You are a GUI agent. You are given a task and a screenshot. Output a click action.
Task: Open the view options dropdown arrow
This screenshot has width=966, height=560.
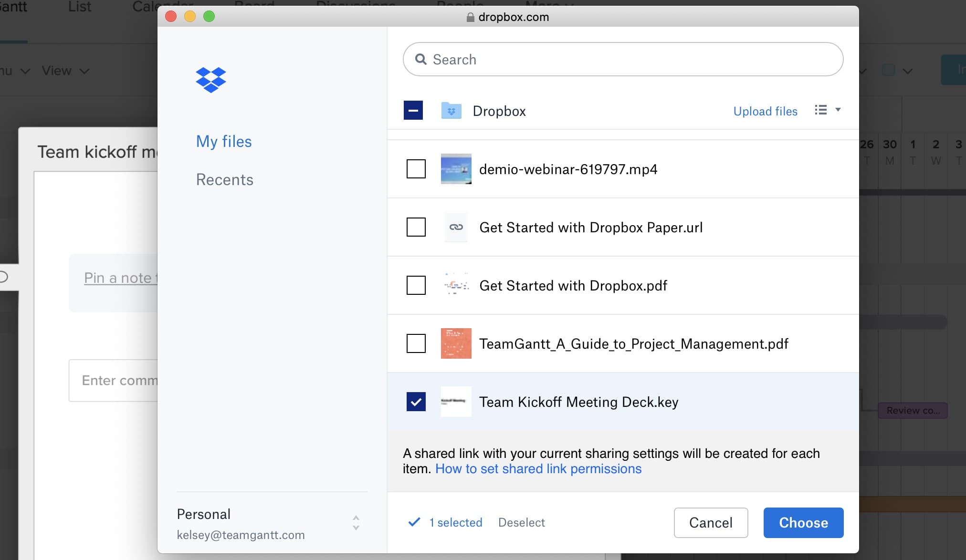pos(838,110)
